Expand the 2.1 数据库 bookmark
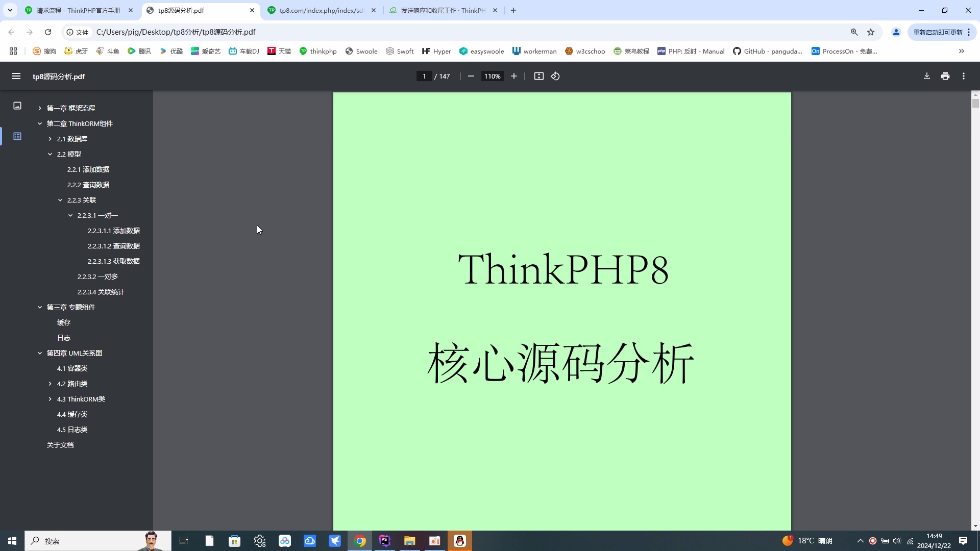Viewport: 980px width, 551px height. coord(50,138)
